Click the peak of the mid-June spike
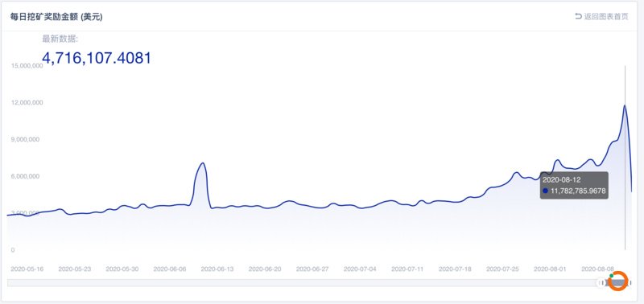Viewport: 644px width, 304px height. click(202, 163)
